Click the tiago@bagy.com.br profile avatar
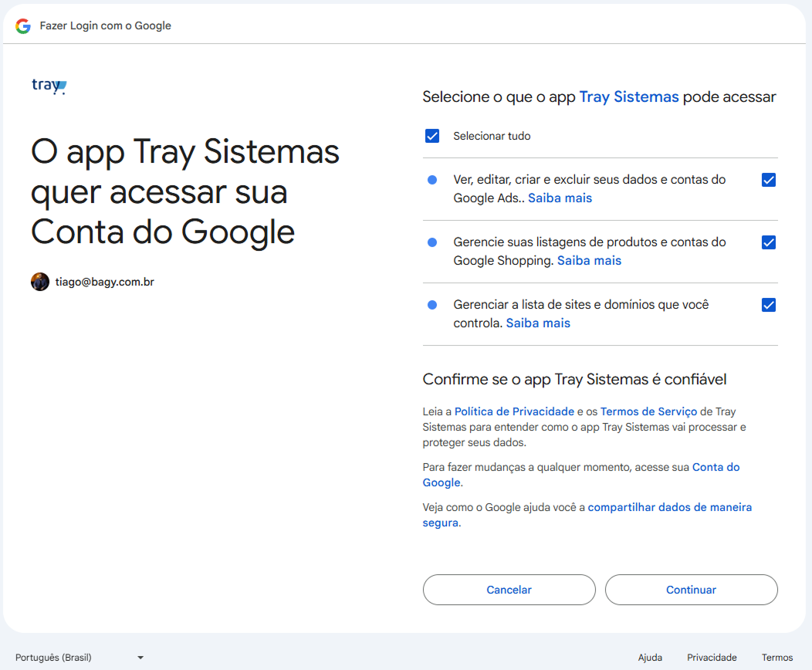The width and height of the screenshot is (812, 670). [40, 282]
